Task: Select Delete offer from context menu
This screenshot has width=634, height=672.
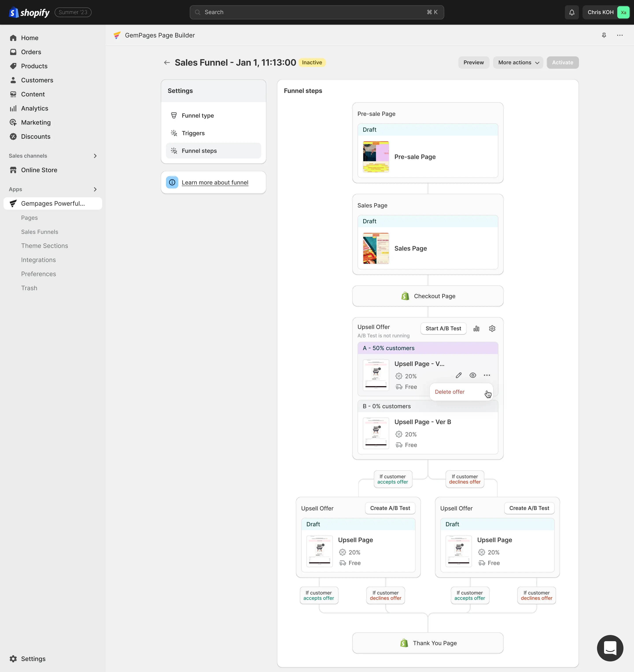Action: [449, 391]
